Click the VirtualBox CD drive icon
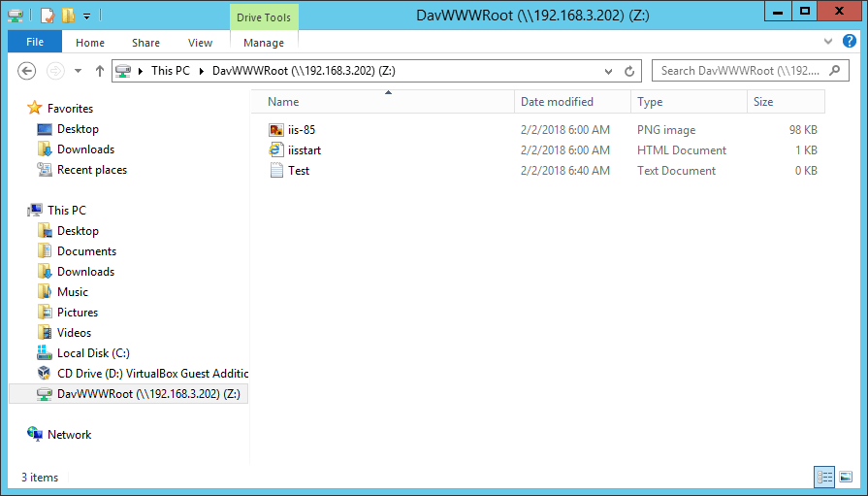This screenshot has width=868, height=496. (x=45, y=373)
